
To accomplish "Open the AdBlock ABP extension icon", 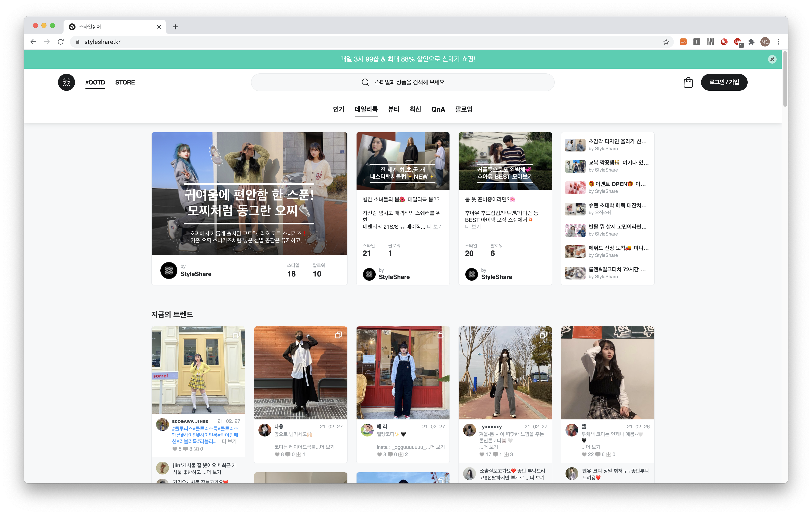I will (x=738, y=42).
